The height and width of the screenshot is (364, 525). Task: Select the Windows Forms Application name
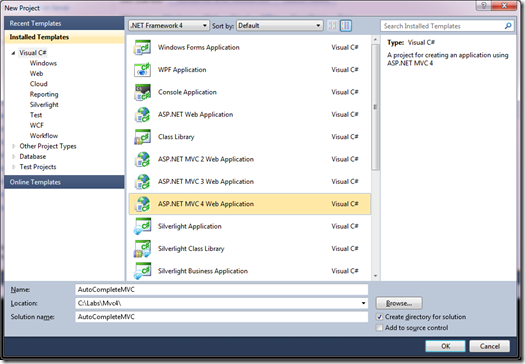[199, 47]
